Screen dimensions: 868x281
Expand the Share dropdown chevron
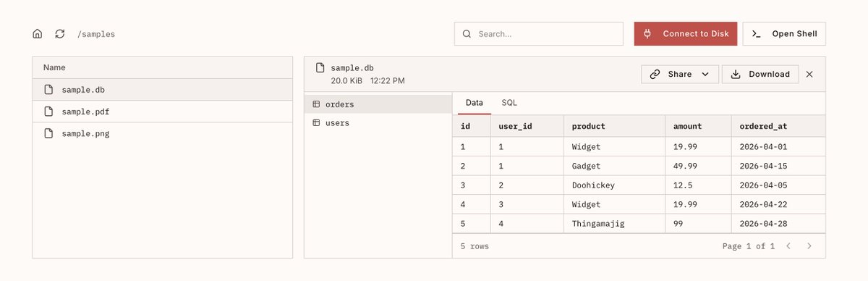point(705,74)
